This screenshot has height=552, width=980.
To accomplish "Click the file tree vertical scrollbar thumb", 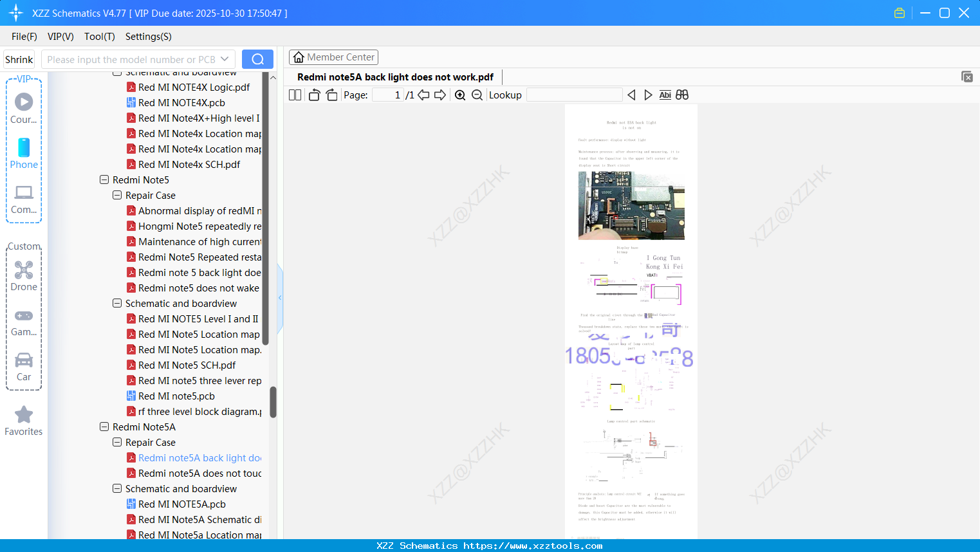I will (x=273, y=402).
